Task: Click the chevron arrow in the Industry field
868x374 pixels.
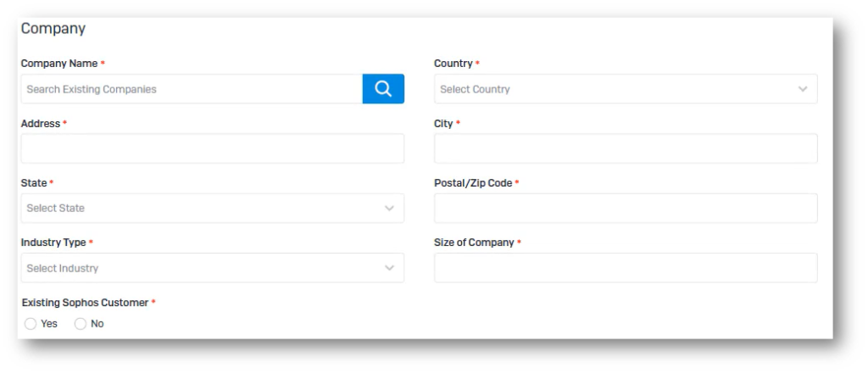Action: pyautogui.click(x=389, y=268)
